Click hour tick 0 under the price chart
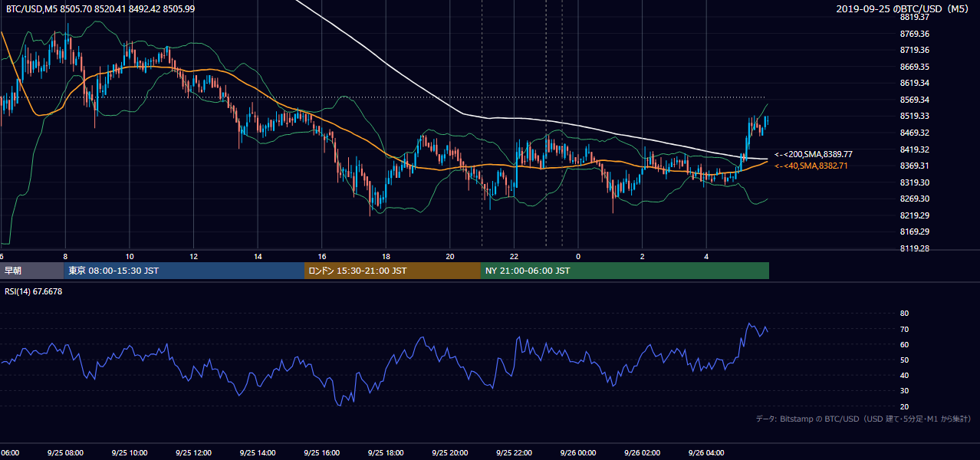The width and height of the screenshot is (980, 460). (578, 256)
